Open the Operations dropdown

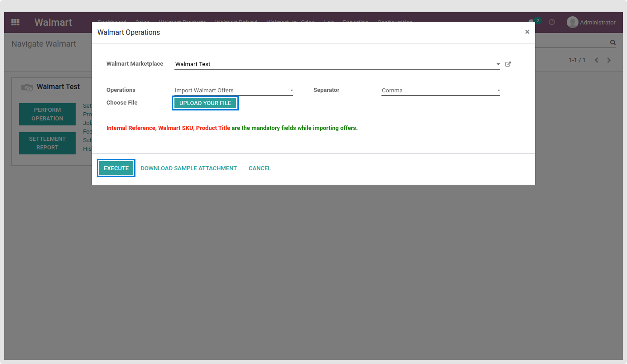[x=234, y=91]
